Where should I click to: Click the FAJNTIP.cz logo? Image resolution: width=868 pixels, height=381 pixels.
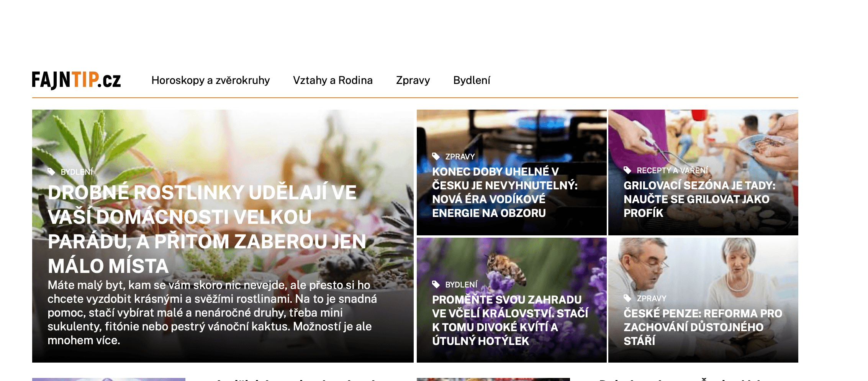click(76, 80)
